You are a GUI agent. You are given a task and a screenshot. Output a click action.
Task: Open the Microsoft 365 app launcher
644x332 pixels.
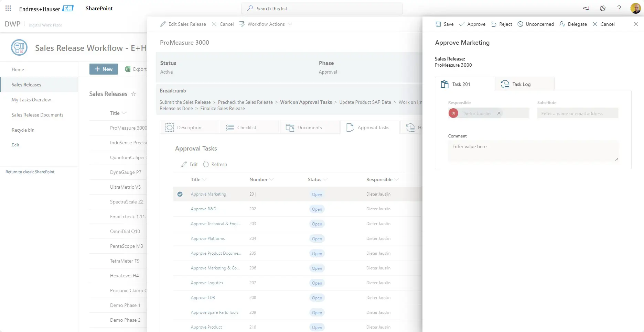8,8
